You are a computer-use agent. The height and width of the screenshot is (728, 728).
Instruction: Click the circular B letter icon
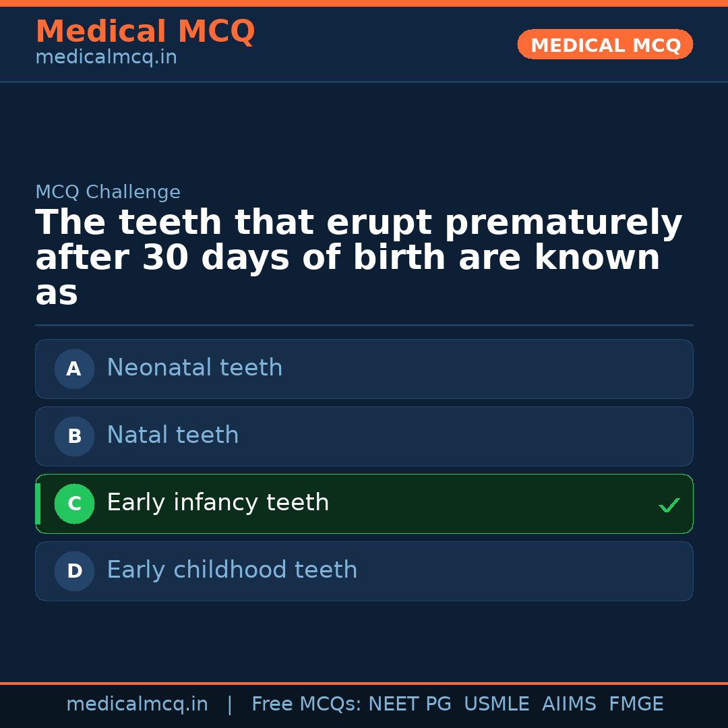click(74, 436)
